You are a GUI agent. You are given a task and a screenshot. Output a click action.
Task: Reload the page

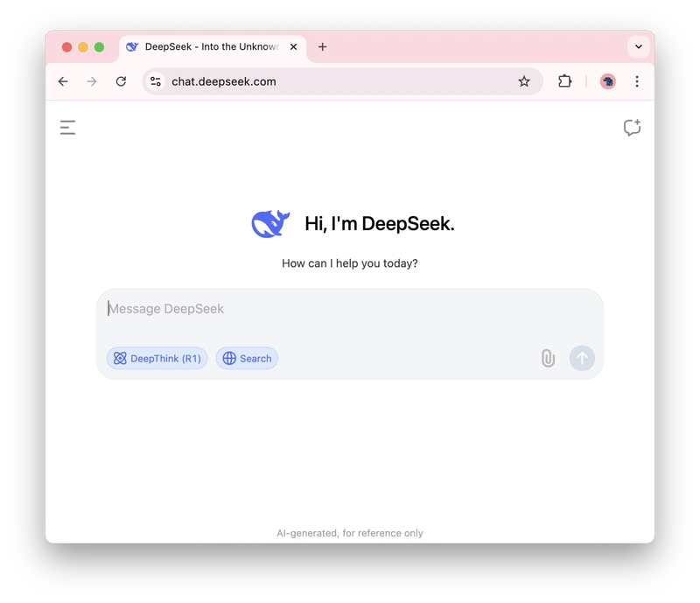121,81
